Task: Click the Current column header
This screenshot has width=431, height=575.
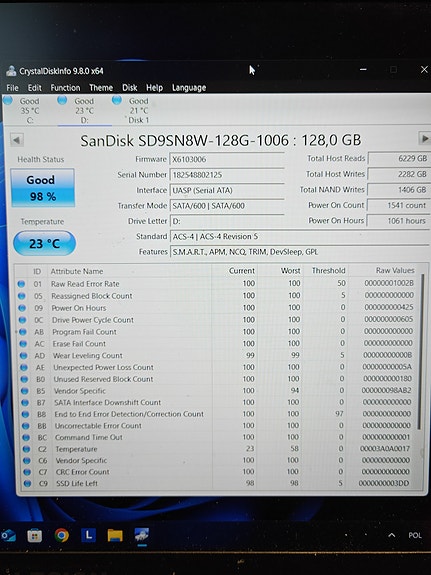Action: [x=242, y=271]
